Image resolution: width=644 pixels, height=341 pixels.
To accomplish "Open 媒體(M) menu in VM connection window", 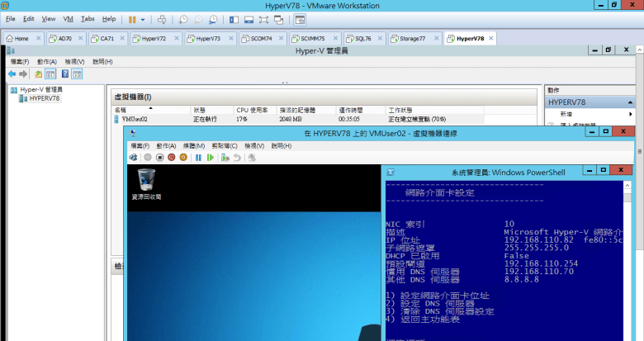I will 193,145.
